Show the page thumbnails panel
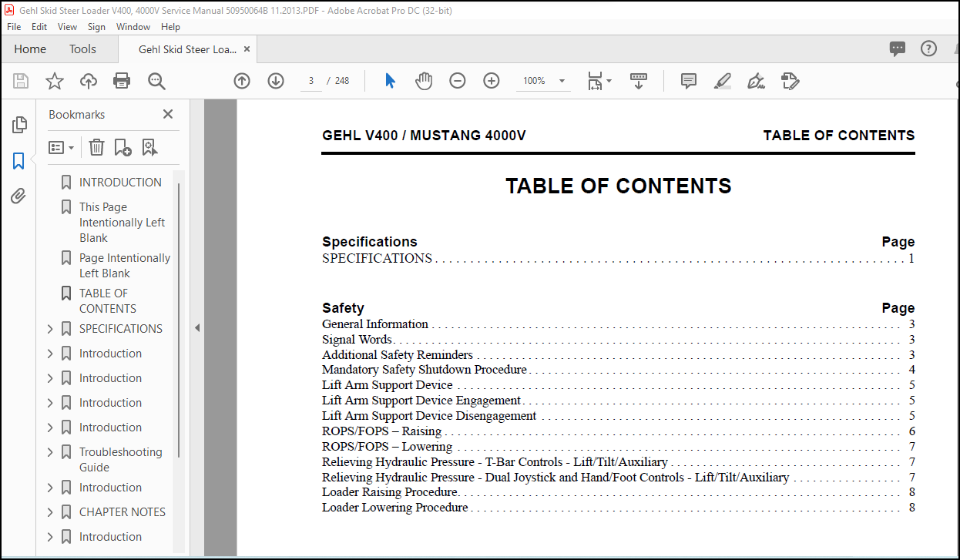The width and height of the screenshot is (960, 560). [19, 125]
